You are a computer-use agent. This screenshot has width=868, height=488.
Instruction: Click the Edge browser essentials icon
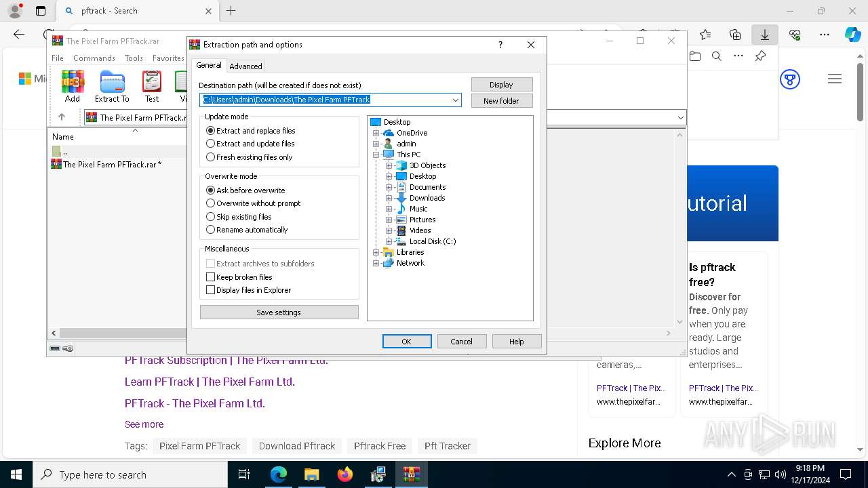795,35
